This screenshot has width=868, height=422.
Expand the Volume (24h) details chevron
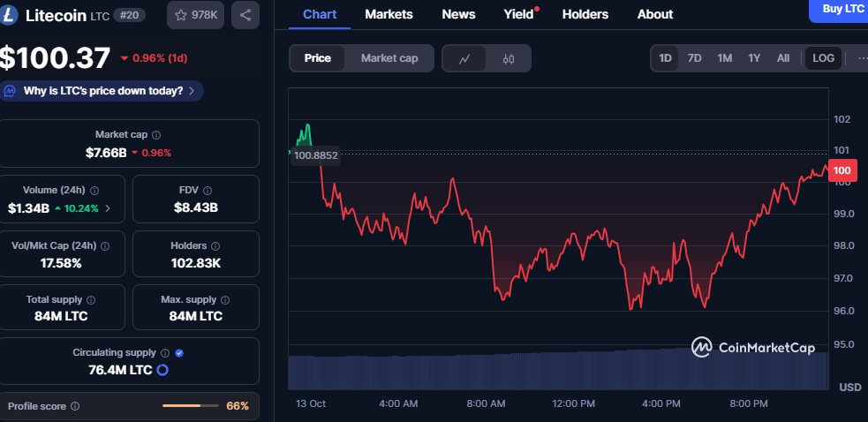point(108,208)
